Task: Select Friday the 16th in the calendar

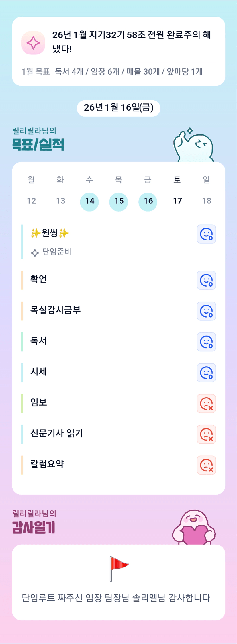Action: click(x=148, y=201)
